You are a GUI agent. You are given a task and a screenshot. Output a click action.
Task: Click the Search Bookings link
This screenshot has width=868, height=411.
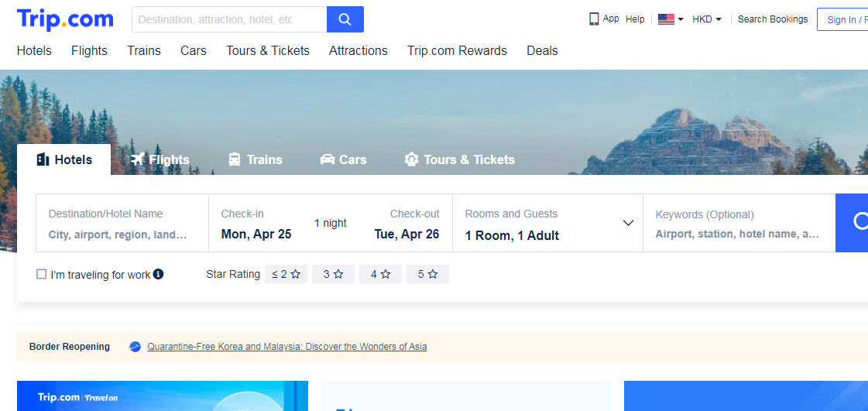(x=772, y=19)
